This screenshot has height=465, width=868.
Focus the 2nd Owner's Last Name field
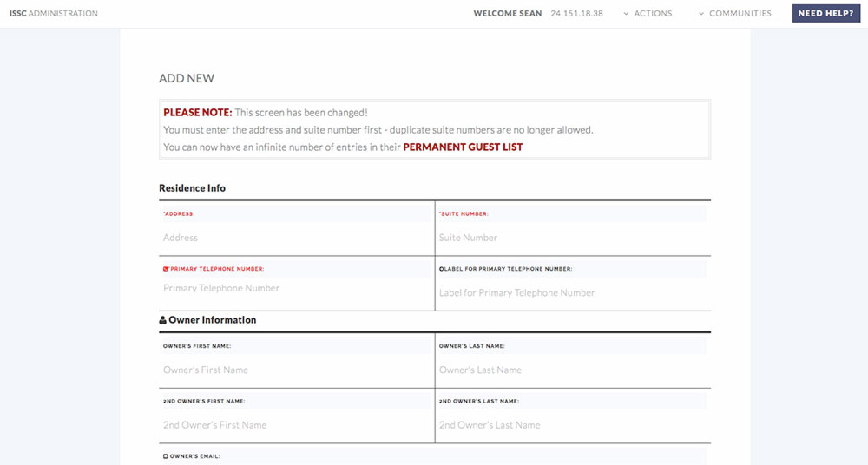coord(572,425)
